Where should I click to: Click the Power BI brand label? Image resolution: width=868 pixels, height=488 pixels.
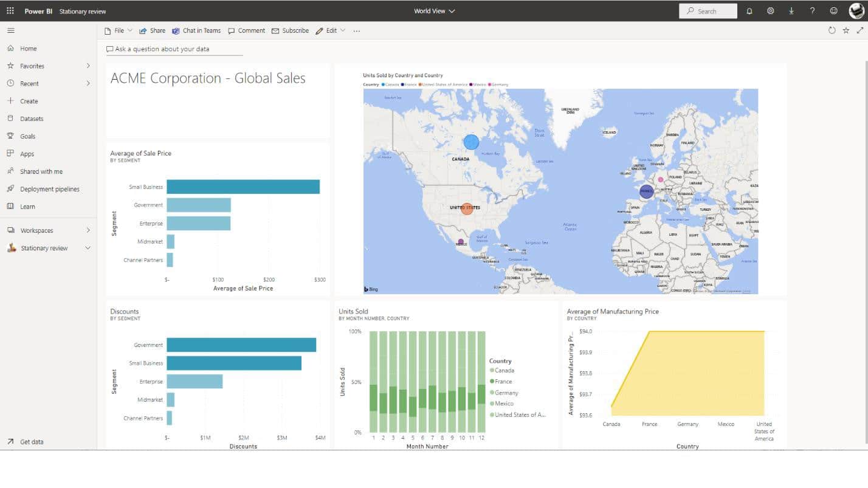(x=38, y=11)
